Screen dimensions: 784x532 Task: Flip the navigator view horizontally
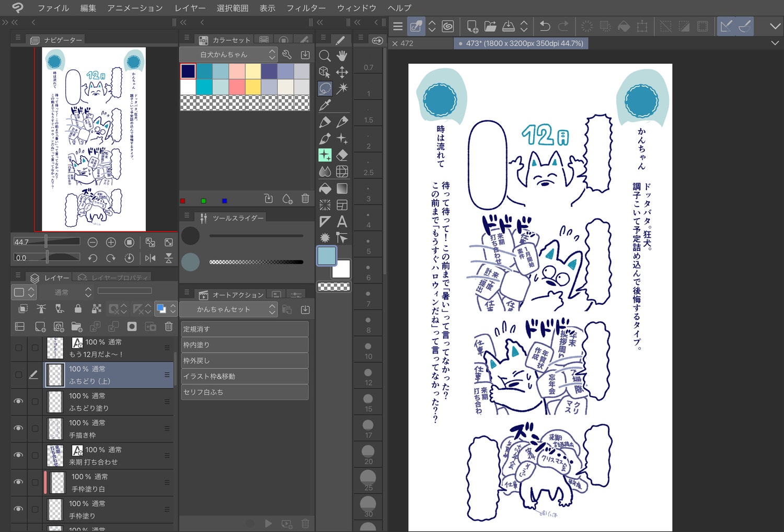coord(151,258)
